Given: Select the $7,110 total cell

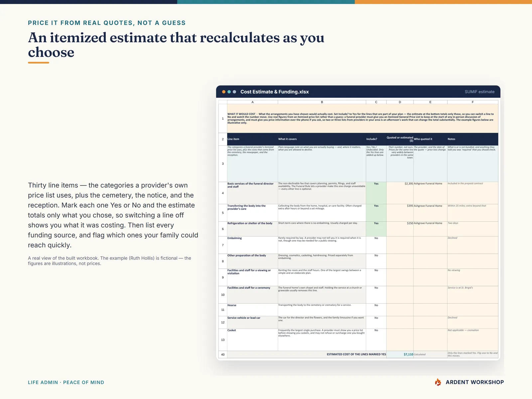Looking at the screenshot, I should click(x=400, y=354).
